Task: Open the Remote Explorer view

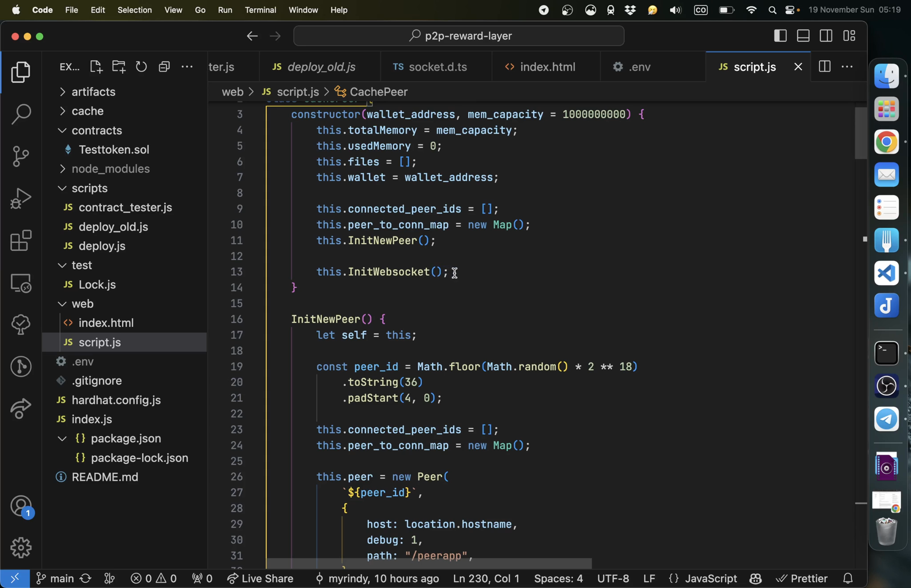Action: tap(21, 283)
